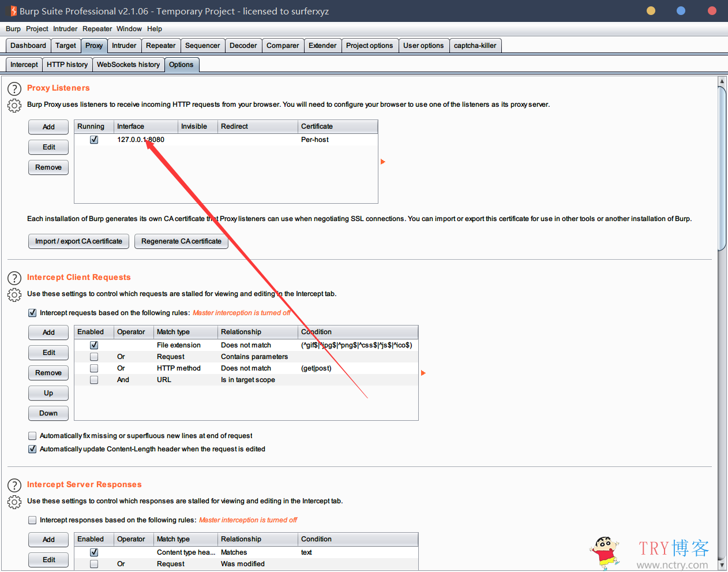This screenshot has height=572, width=728.
Task: Remove the selected client request rule
Action: tap(48, 373)
